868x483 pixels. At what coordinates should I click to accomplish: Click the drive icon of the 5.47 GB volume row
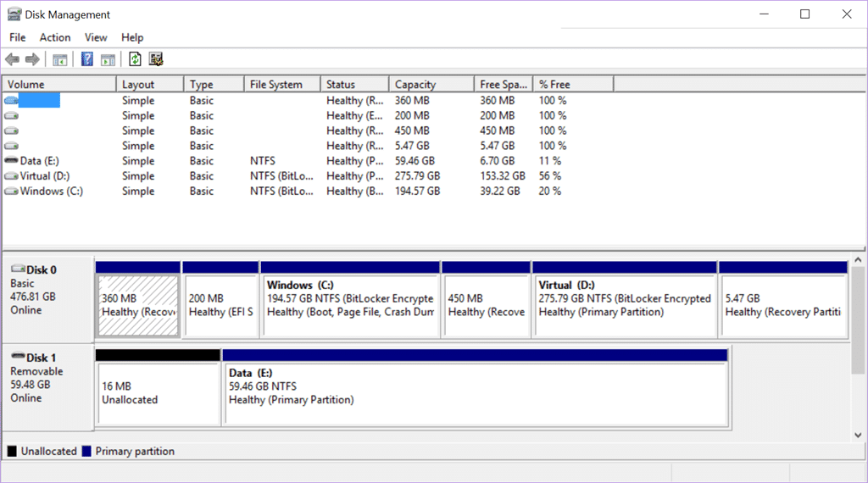(11, 146)
